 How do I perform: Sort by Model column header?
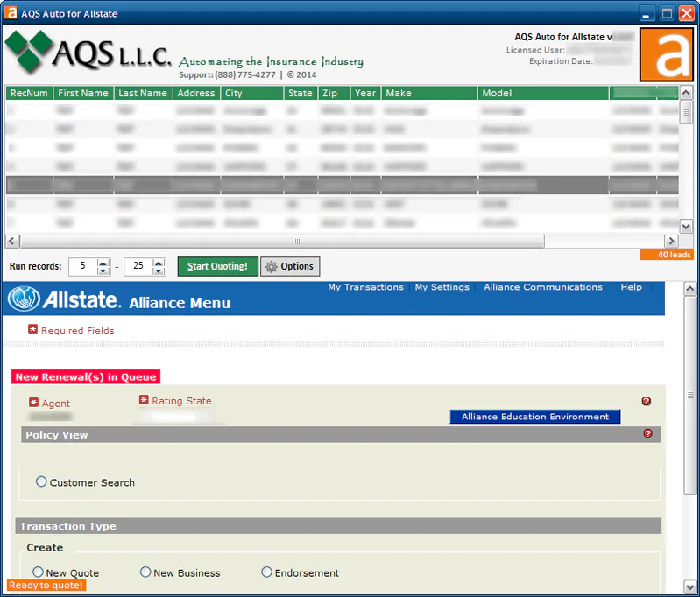coord(543,93)
